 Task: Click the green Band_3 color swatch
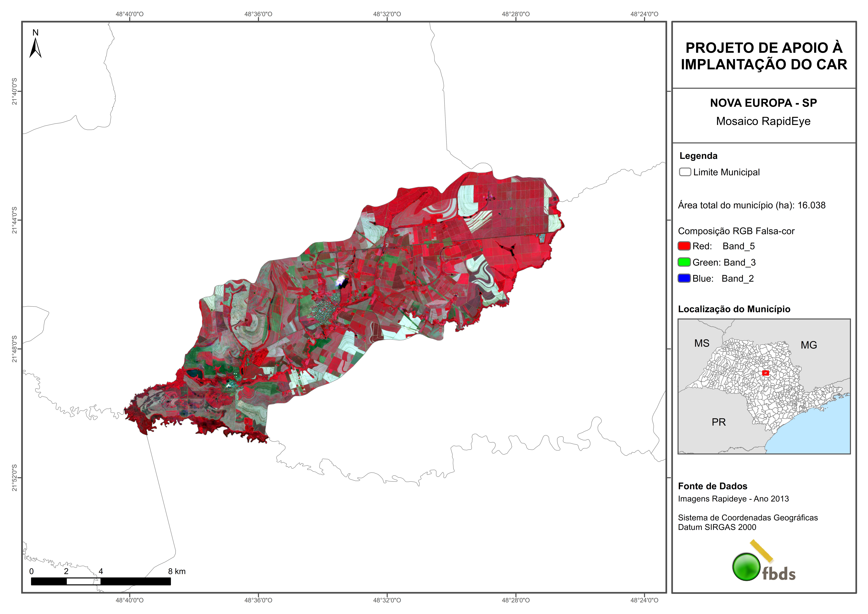[x=684, y=262]
